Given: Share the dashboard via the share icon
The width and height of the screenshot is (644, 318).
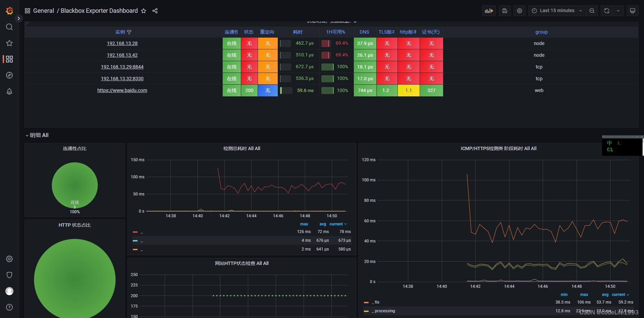Looking at the screenshot, I should (x=155, y=11).
